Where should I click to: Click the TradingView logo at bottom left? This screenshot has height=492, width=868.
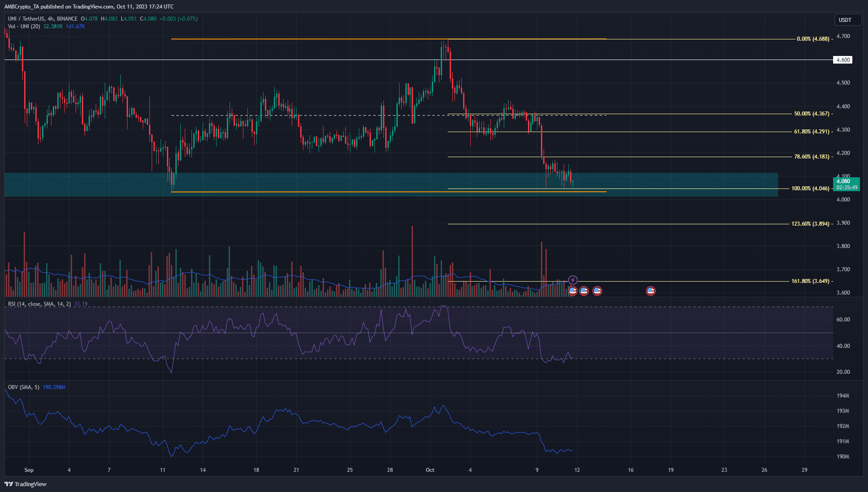[x=26, y=484]
